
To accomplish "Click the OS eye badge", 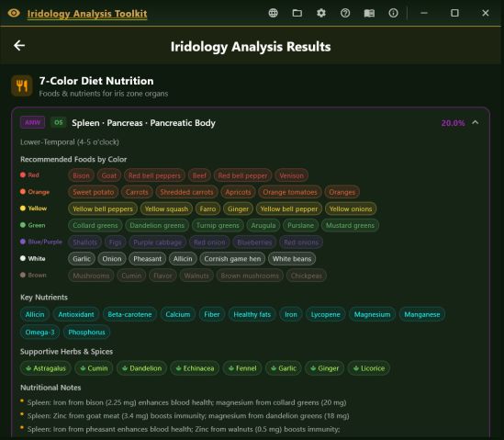I will pos(58,122).
